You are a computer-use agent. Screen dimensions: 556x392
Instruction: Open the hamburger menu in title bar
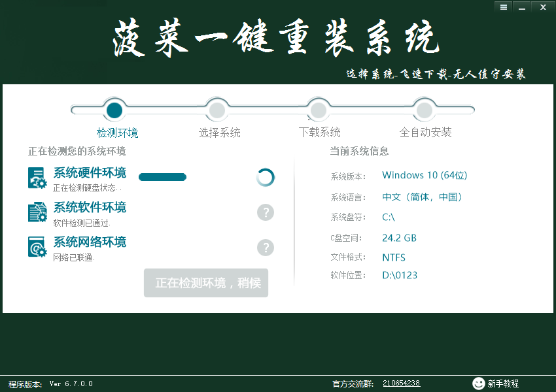(503, 7)
